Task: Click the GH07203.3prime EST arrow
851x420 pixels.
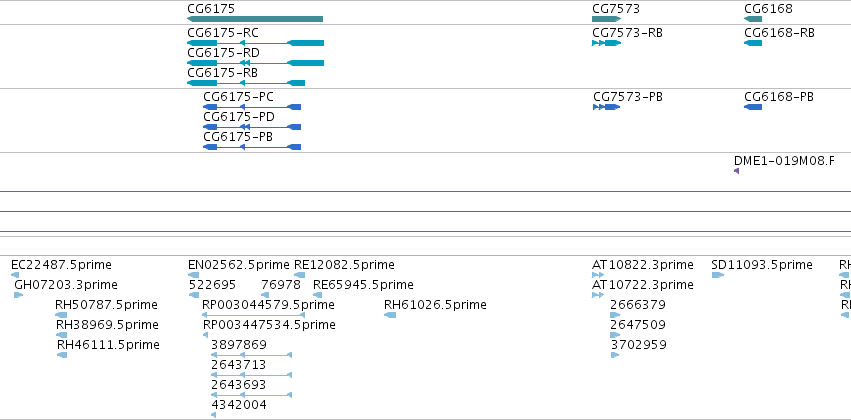Action: click(x=18, y=295)
